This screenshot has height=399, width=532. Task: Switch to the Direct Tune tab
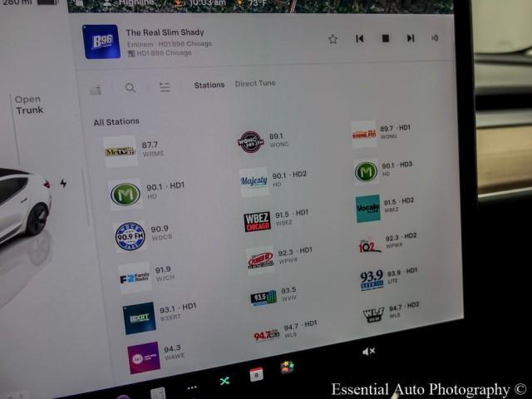255,83
